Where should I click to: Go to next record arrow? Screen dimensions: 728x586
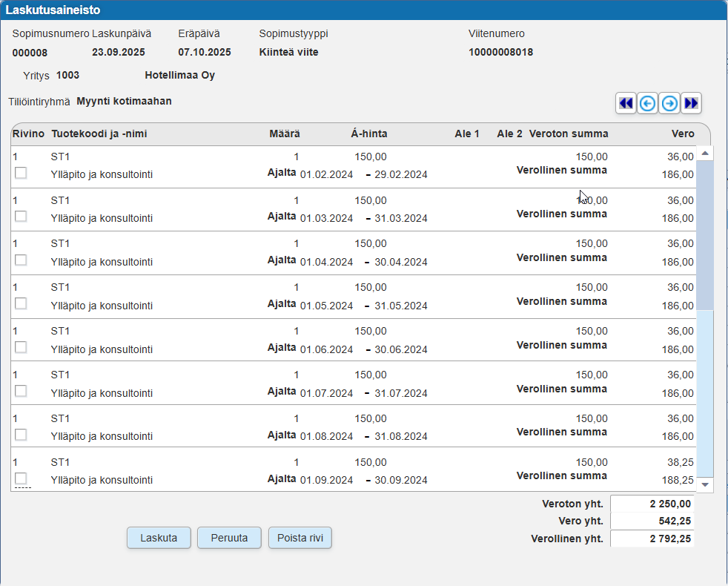point(669,103)
